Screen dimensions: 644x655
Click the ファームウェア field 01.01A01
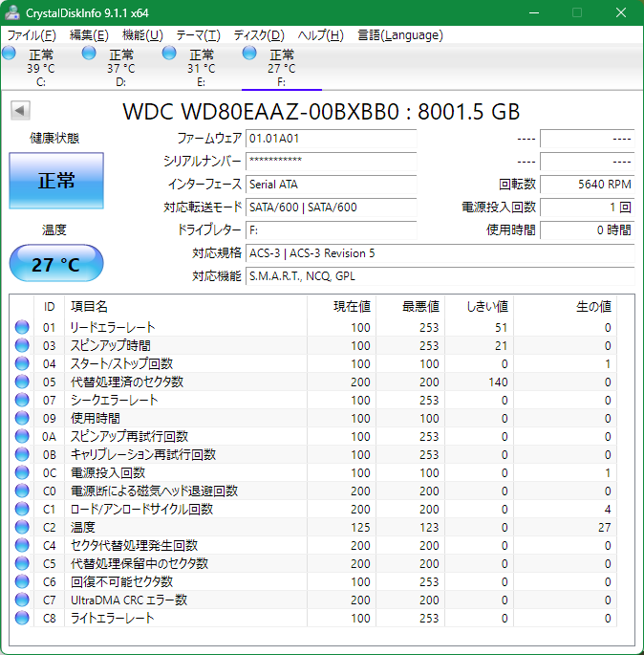pos(332,139)
